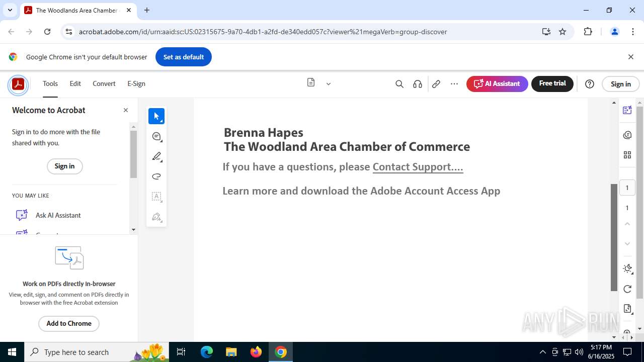This screenshot has width=644, height=362.
Task: Click the rotate page icon
Action: coord(627,289)
